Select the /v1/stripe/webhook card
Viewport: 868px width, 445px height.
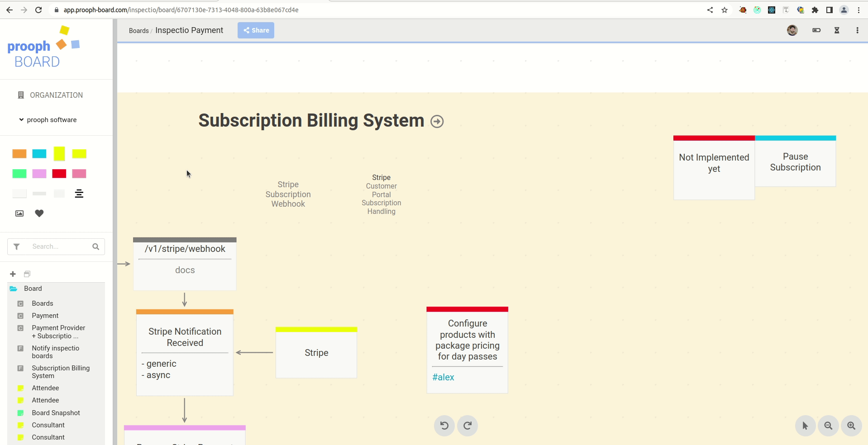coord(185,264)
